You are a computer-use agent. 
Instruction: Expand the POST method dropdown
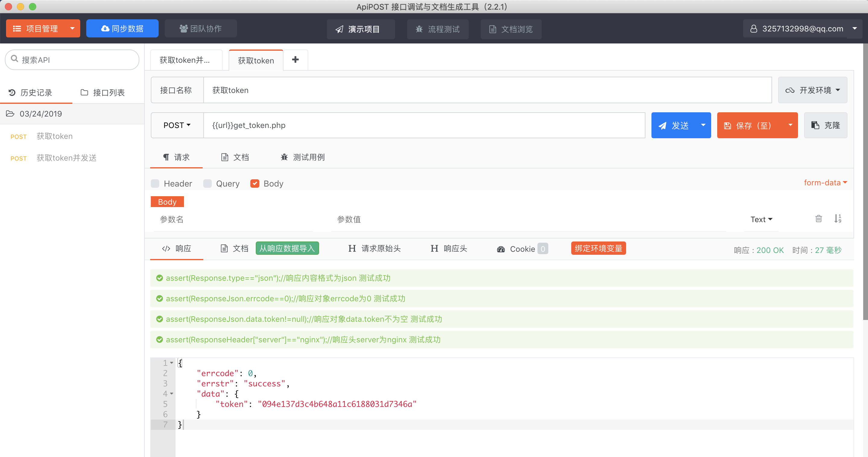(176, 125)
